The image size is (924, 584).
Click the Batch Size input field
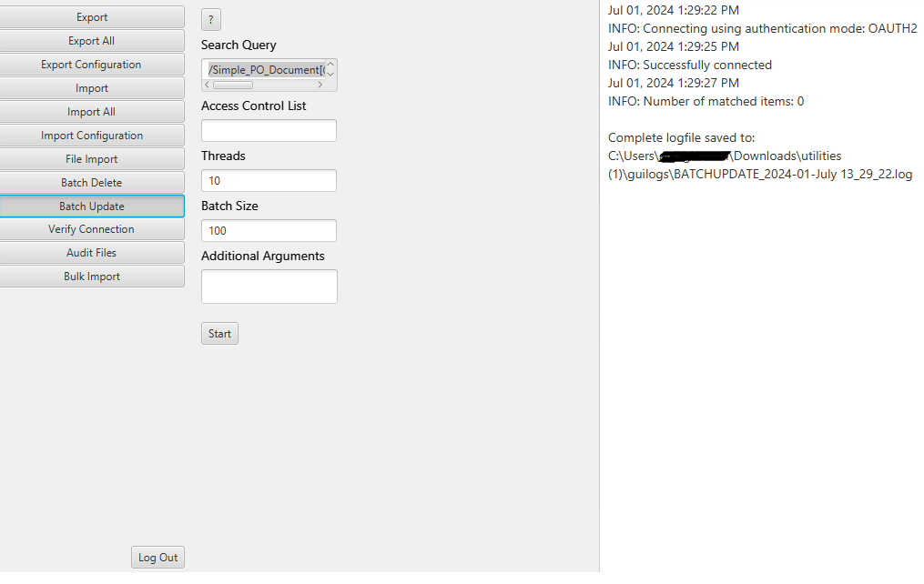(x=269, y=231)
